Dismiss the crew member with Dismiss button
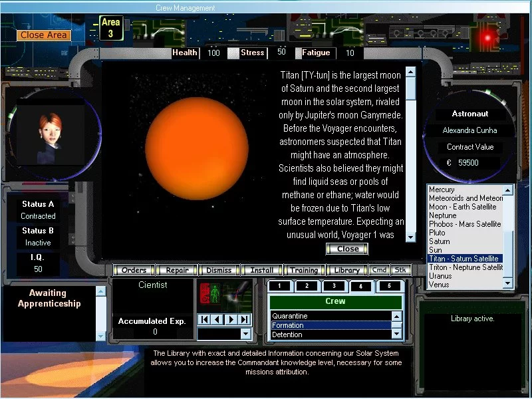Viewport: 532px width, 399px height. (219, 270)
